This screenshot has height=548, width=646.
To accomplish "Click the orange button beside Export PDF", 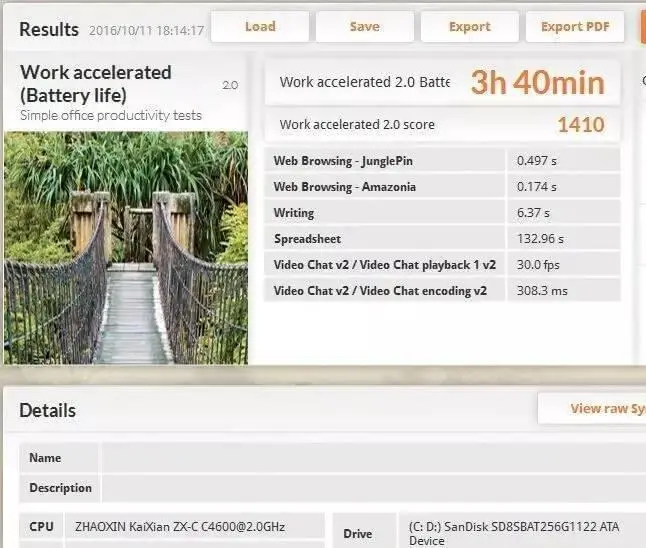I will [x=642, y=27].
